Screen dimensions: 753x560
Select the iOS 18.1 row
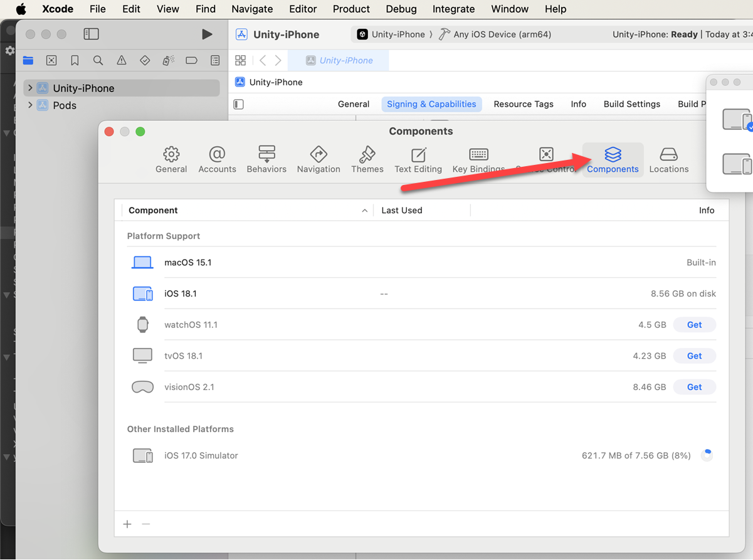[x=421, y=293]
